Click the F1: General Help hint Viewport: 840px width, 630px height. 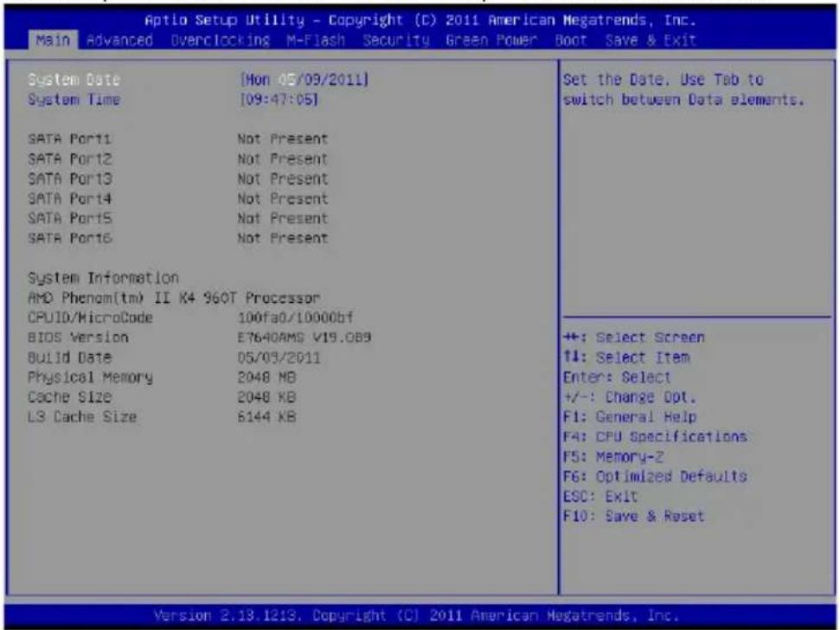pos(630,417)
